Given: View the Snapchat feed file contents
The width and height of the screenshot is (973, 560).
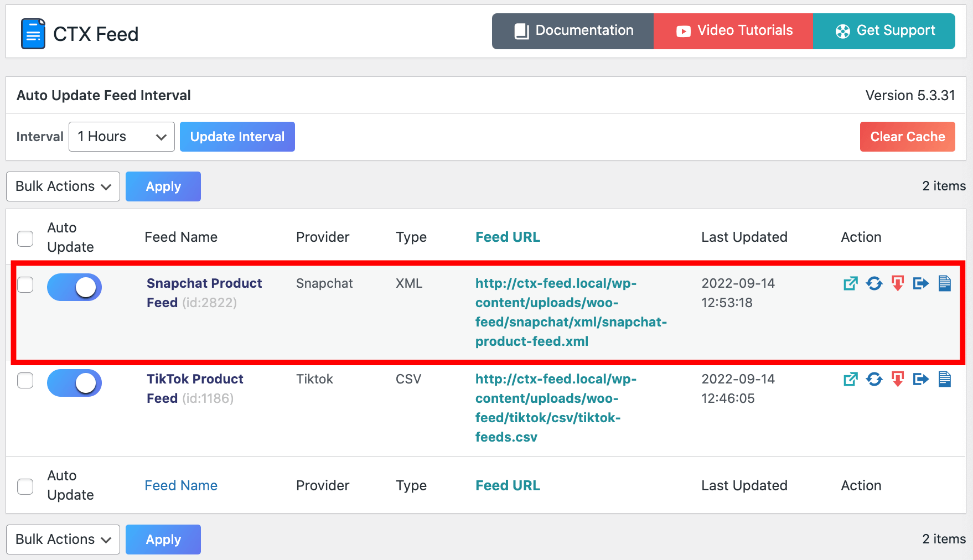Looking at the screenshot, I should (945, 283).
